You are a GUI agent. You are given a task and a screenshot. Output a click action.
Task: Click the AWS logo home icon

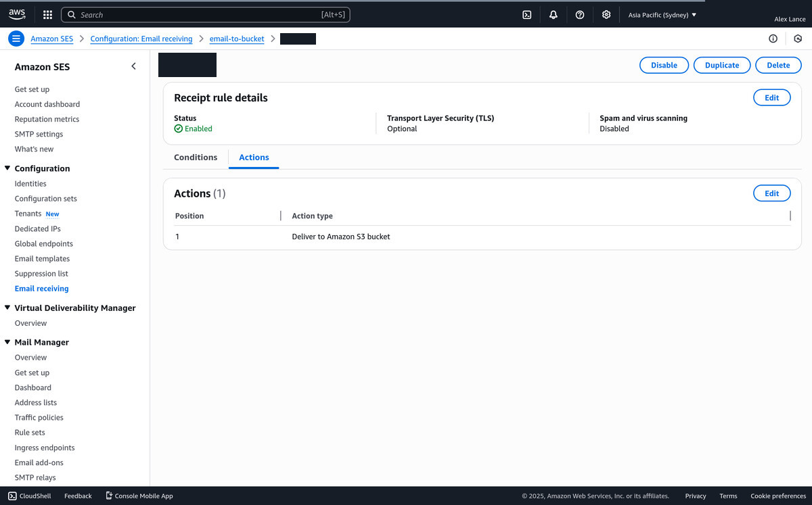17,14
